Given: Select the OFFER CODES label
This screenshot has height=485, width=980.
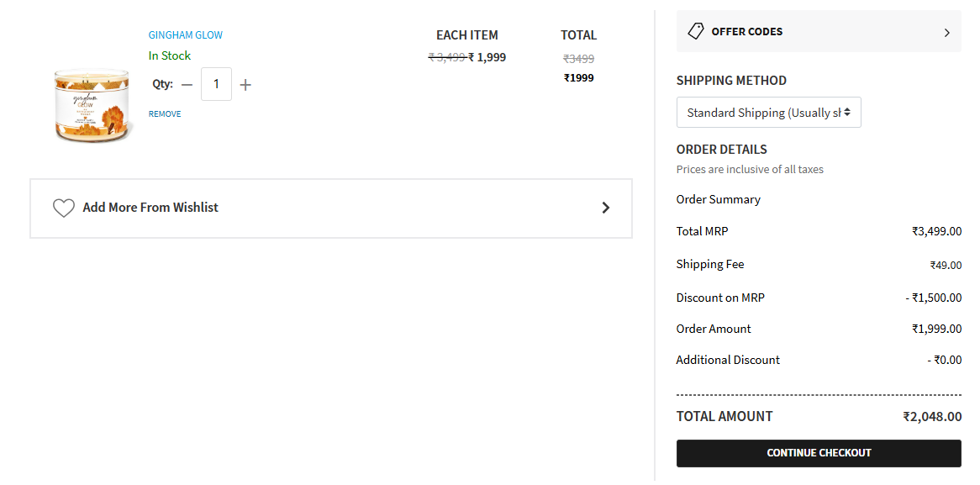Looking at the screenshot, I should 747,31.
